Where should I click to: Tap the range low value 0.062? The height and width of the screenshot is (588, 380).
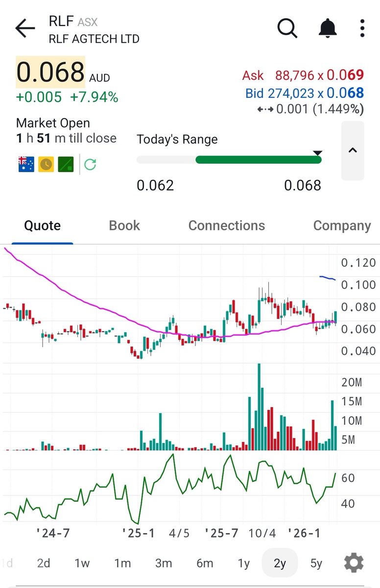point(155,185)
